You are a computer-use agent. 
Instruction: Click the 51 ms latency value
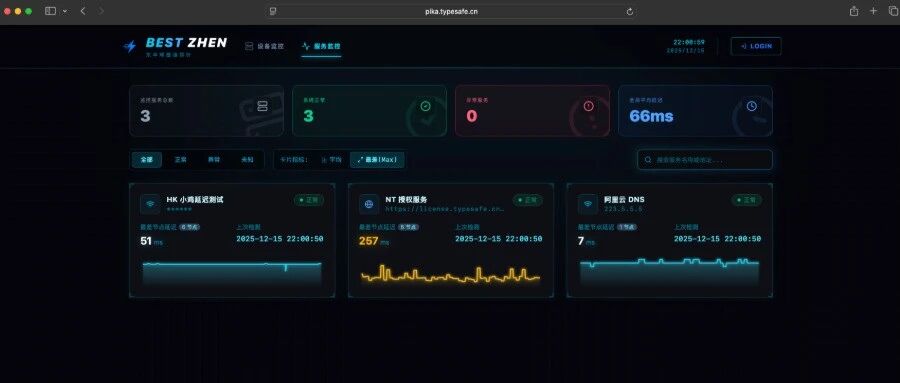click(x=152, y=241)
